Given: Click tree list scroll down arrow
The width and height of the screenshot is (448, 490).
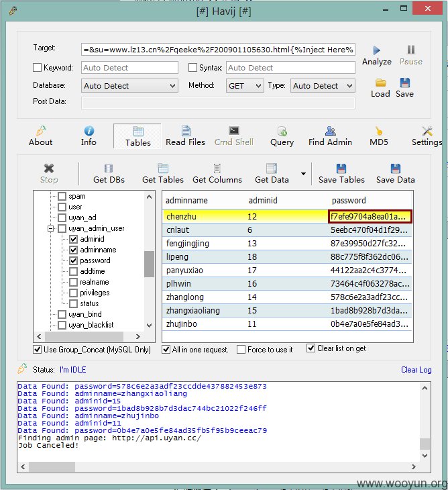Looking at the screenshot, I should pos(149,326).
